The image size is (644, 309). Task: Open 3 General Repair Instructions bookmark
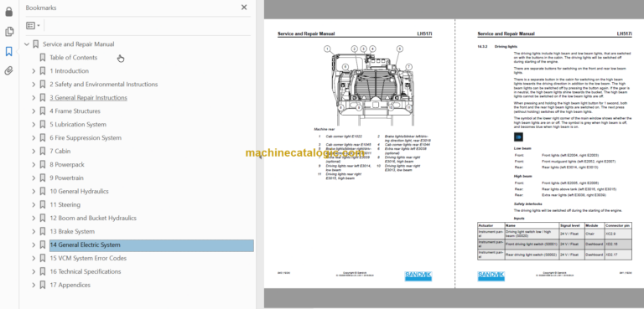[88, 98]
